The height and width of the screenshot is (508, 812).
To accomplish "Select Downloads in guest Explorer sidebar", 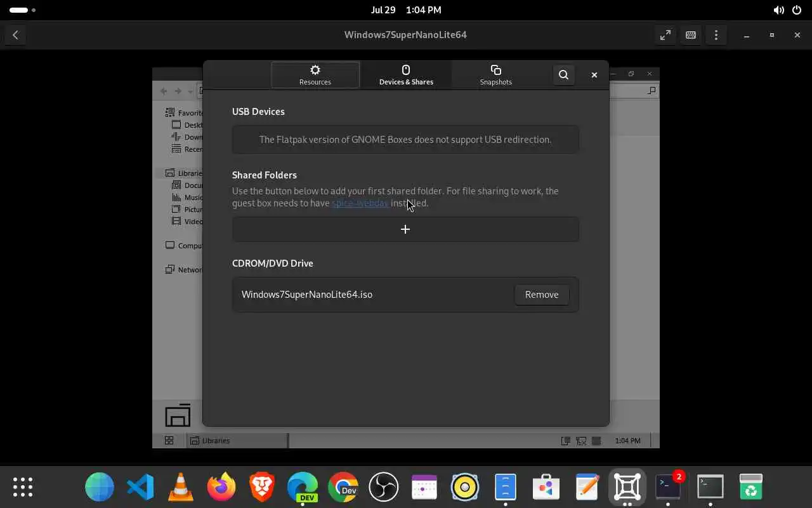I will point(188,137).
